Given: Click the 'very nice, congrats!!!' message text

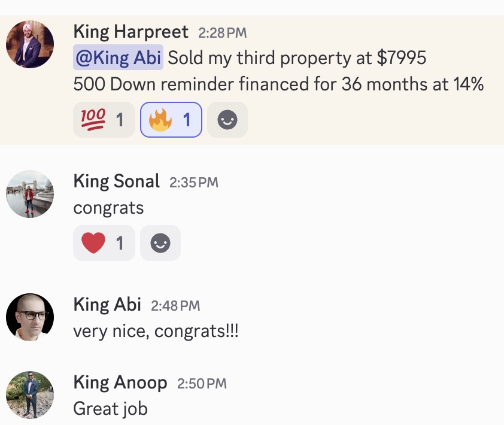Looking at the screenshot, I should (156, 331).
